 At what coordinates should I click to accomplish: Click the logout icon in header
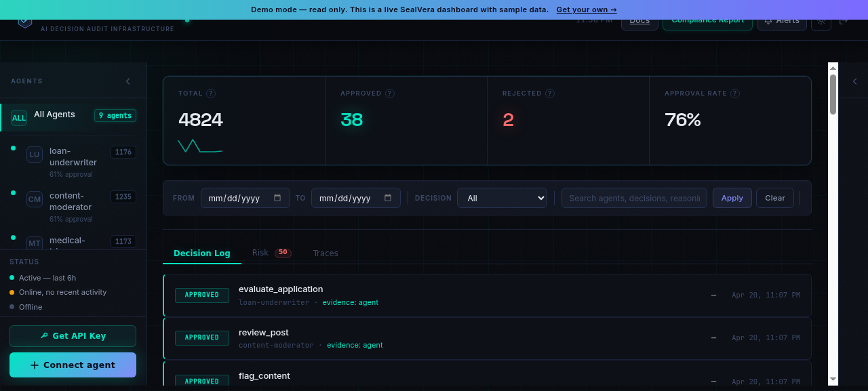pos(844,22)
